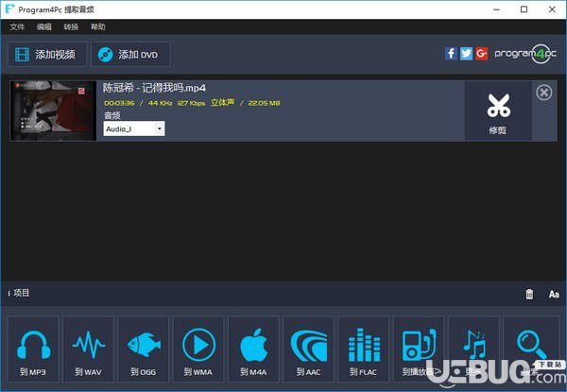Click the 项目 panel label

(x=21, y=293)
